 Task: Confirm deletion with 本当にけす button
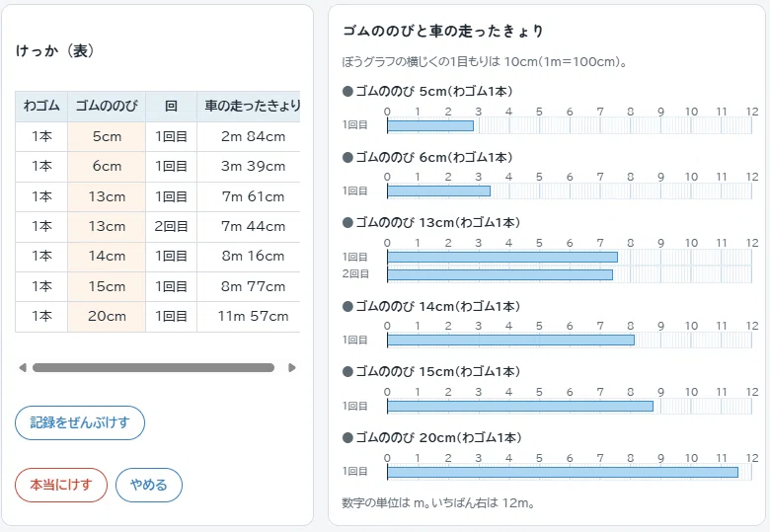(x=61, y=485)
